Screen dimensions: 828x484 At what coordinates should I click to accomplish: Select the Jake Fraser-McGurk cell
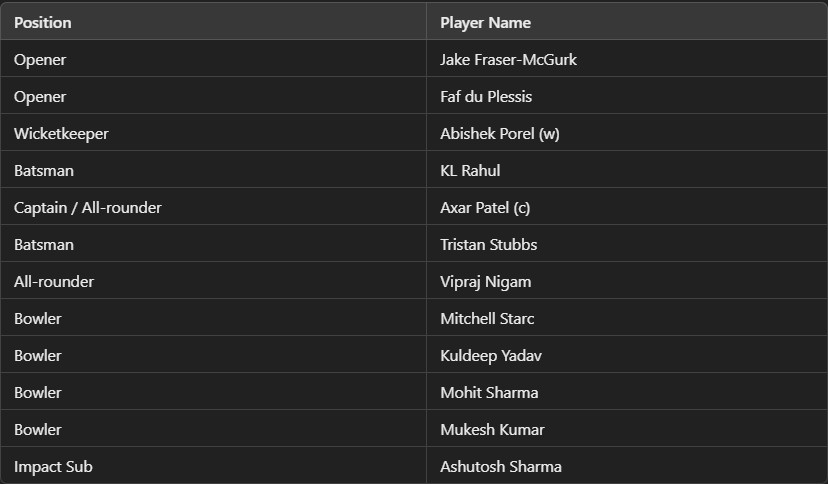(x=508, y=59)
